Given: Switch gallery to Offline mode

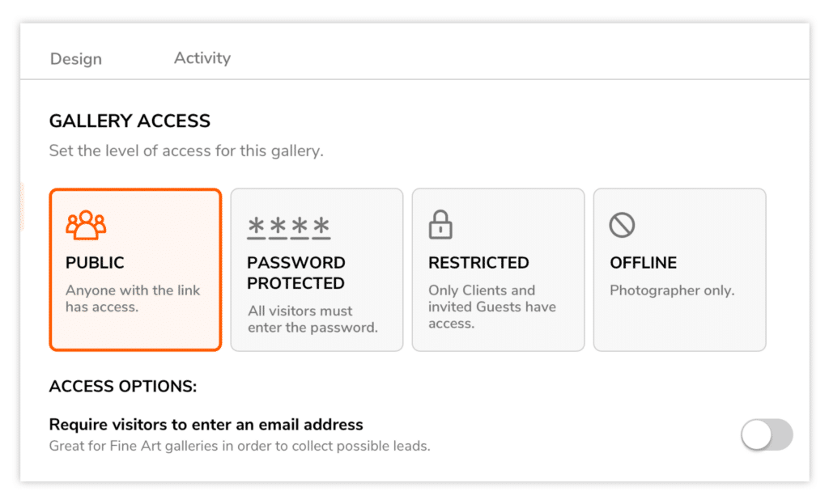Looking at the screenshot, I should click(x=679, y=269).
